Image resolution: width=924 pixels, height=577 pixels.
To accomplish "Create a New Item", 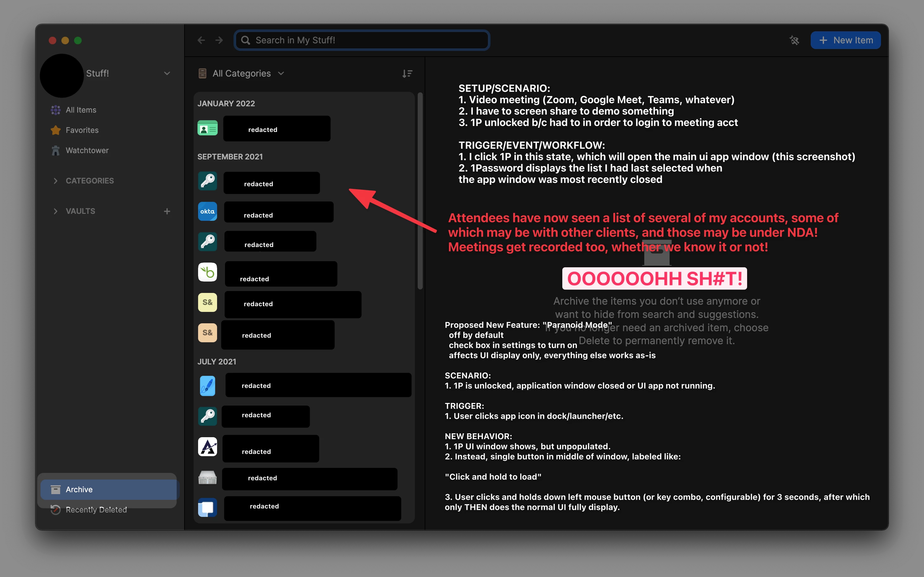I will pos(846,40).
